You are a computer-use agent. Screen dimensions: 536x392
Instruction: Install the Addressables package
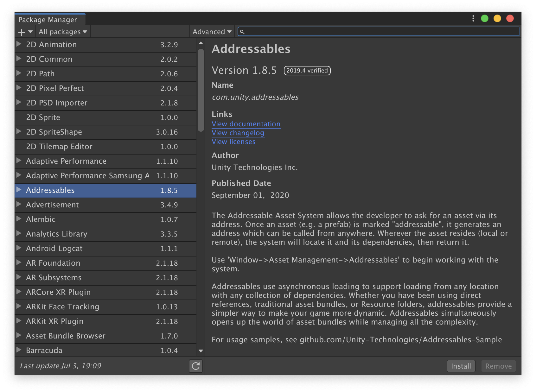tap(461, 366)
